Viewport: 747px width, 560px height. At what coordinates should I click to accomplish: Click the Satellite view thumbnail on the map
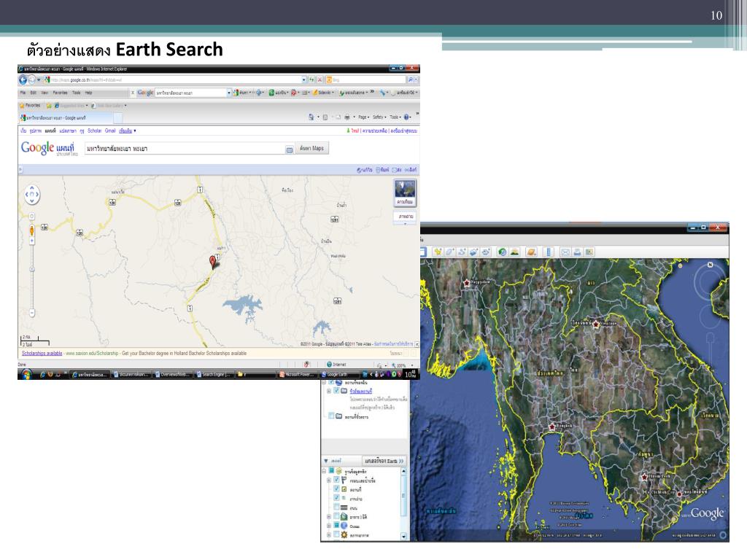(405, 192)
